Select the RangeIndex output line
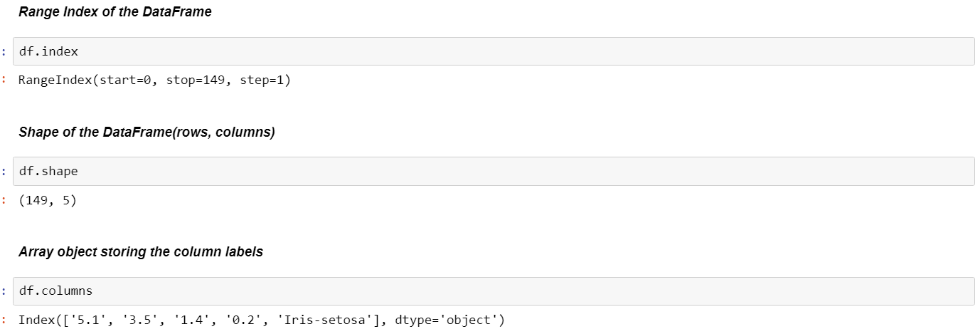The height and width of the screenshot is (334, 980). tap(154, 80)
